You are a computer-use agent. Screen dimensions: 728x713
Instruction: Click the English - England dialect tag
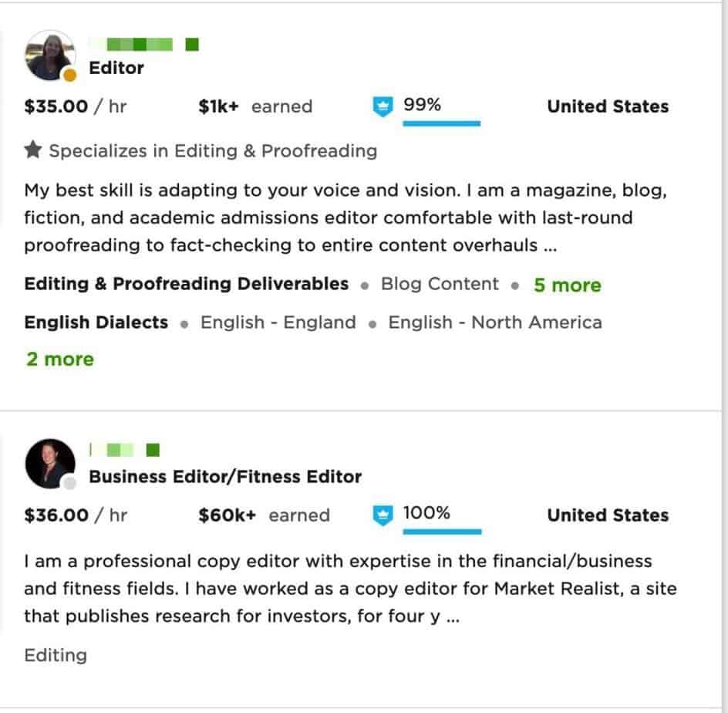278,323
